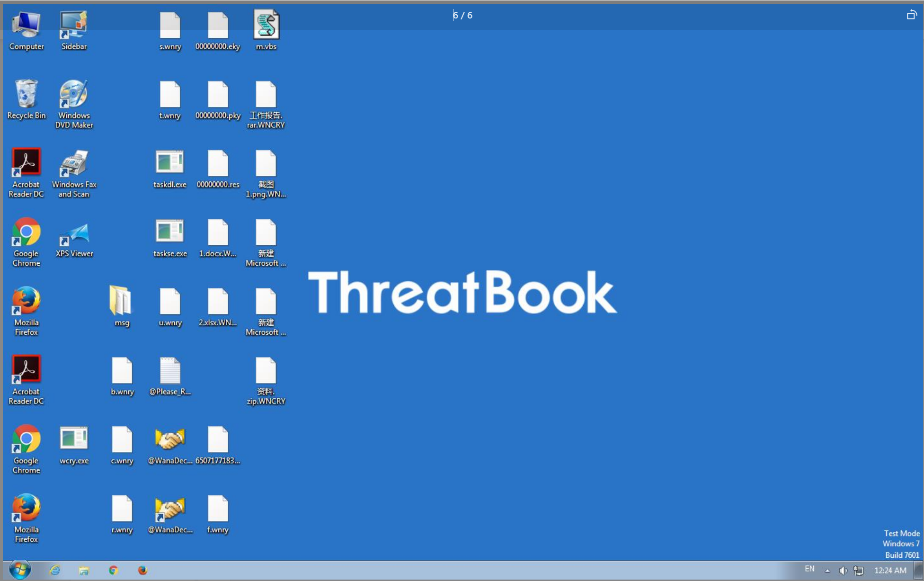This screenshot has height=581, width=924.
Task: Click the 12:24 AM taskbar clock
Action: pyautogui.click(x=890, y=571)
